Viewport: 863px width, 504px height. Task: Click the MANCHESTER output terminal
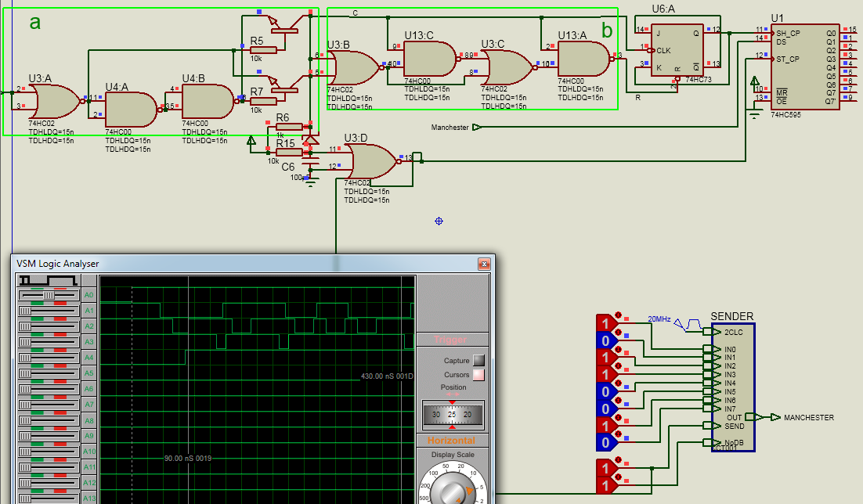(775, 417)
